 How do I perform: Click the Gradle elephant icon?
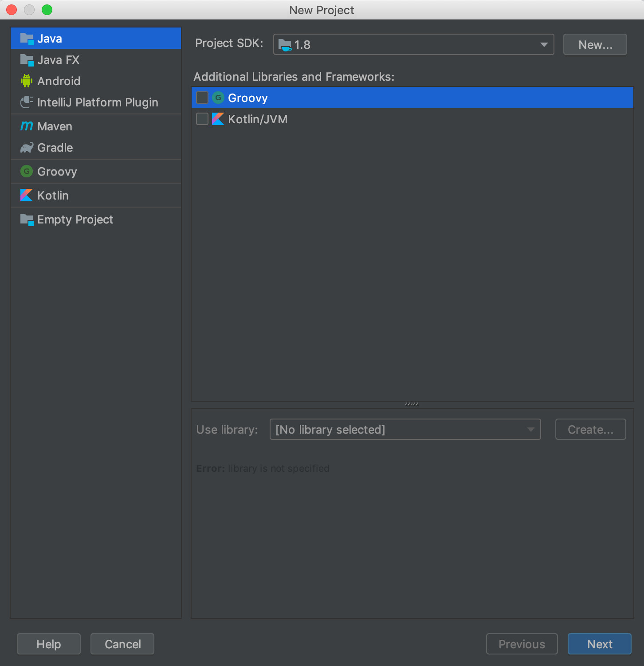click(27, 148)
